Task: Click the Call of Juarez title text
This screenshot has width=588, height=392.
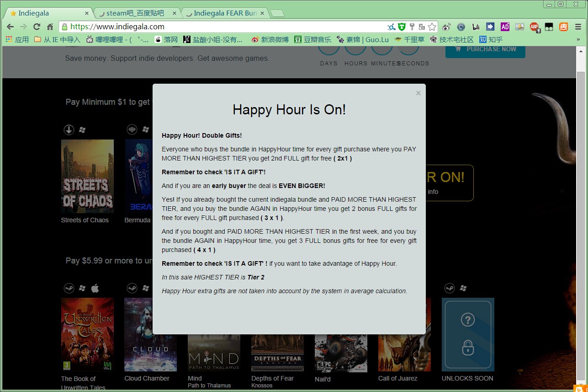Action: pos(397,378)
